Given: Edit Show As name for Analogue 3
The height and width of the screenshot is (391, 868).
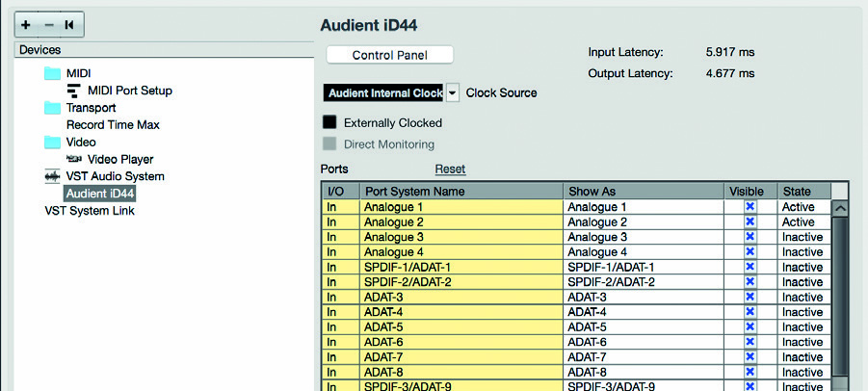Looking at the screenshot, I should 644,237.
